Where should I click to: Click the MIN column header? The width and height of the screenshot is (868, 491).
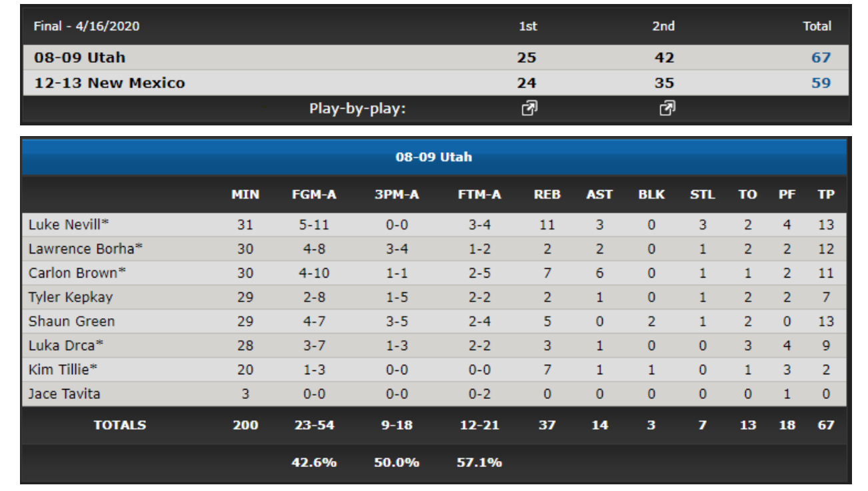pos(245,195)
